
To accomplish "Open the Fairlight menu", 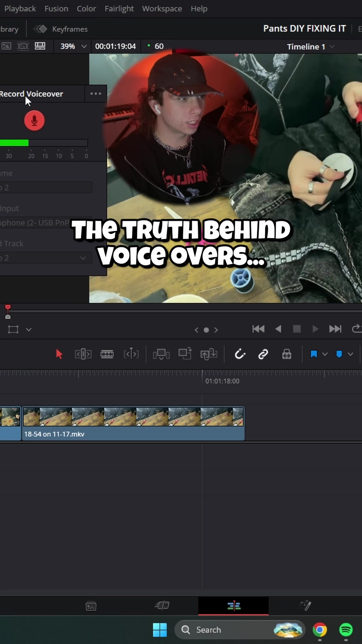I will click(x=119, y=9).
